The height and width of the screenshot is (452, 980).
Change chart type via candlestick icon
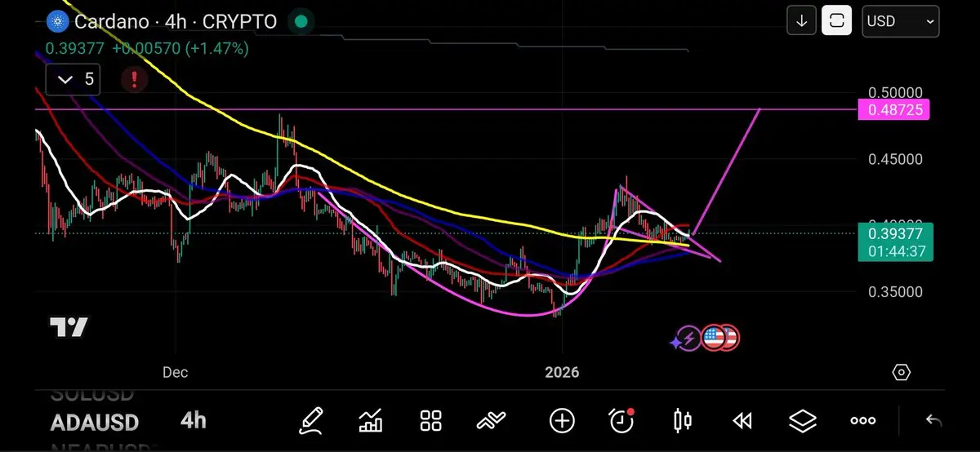[x=683, y=420]
